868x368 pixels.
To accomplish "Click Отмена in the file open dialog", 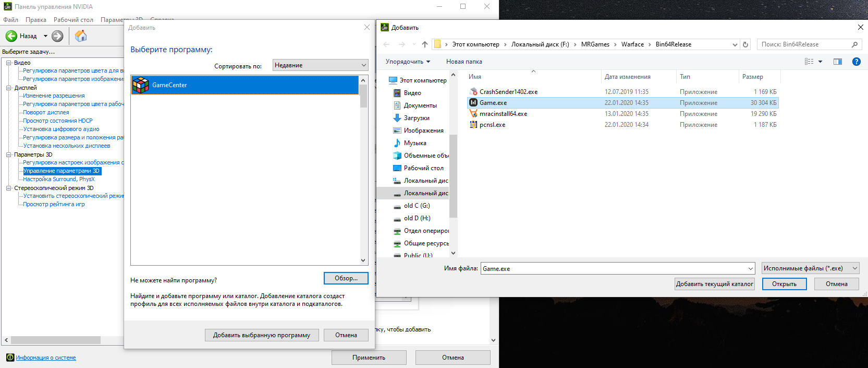I will [837, 284].
